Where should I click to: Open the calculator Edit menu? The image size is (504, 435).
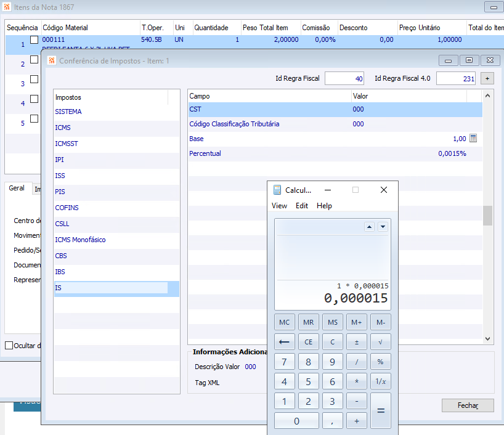(302, 206)
